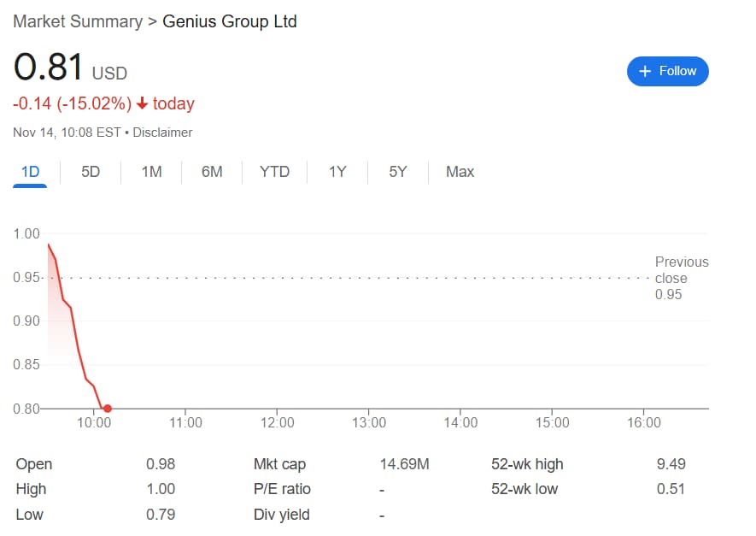Click the Previous close 0.95 label
The height and width of the screenshot is (536, 756).
pyautogui.click(x=682, y=278)
